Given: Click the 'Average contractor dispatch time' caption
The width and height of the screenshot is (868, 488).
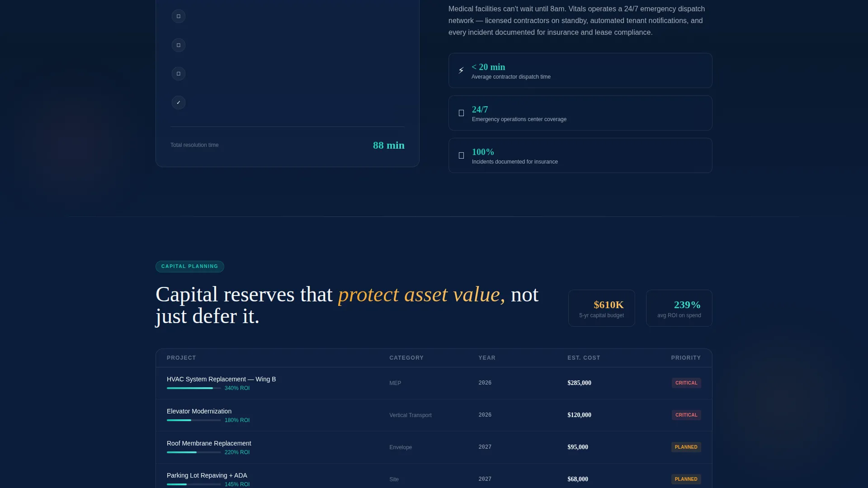Looking at the screenshot, I should [511, 77].
